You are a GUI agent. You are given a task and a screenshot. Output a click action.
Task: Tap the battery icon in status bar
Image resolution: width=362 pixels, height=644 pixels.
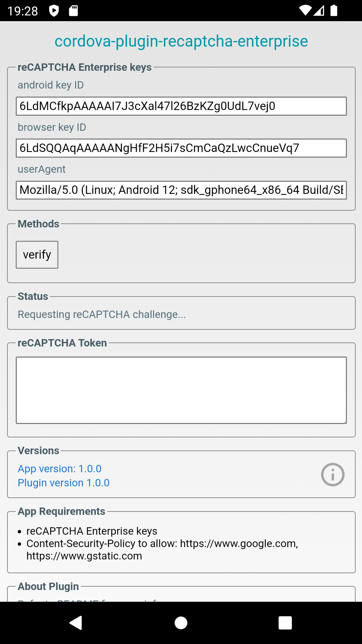point(334,10)
